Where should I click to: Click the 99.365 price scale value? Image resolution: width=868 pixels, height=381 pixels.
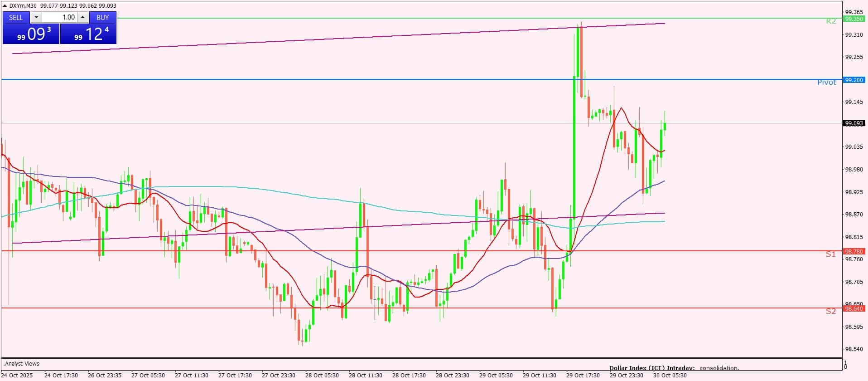pos(854,12)
